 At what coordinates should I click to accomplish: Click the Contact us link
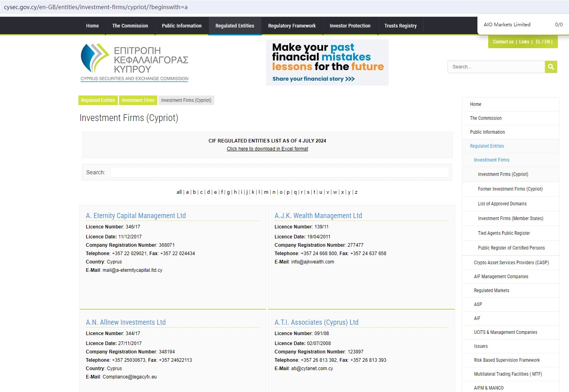pyautogui.click(x=503, y=42)
